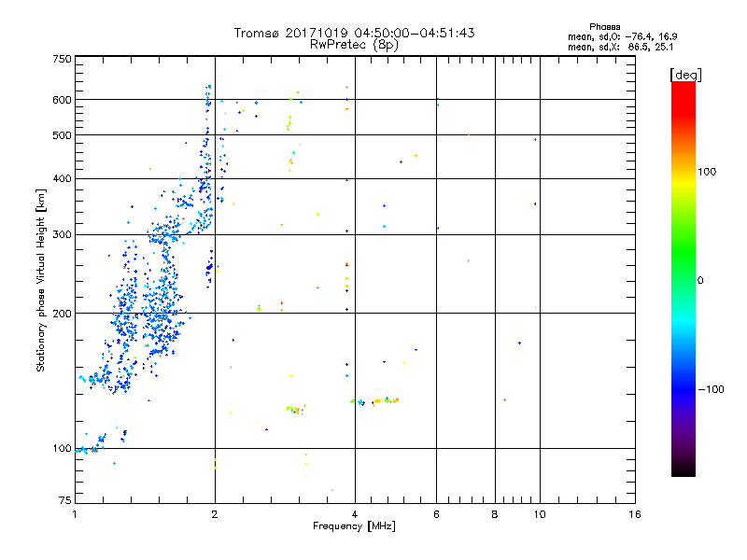Screen dimensions: 747x560
Task: Click the green section of the colorbar
Action: tap(684, 252)
